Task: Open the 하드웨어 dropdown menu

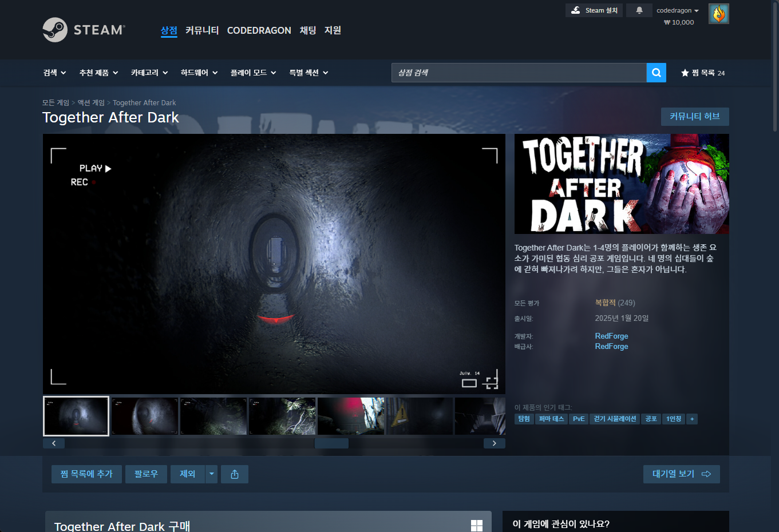Action: (199, 73)
